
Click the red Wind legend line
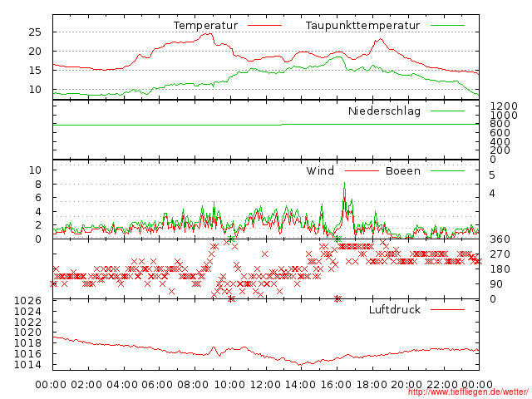tap(362, 170)
